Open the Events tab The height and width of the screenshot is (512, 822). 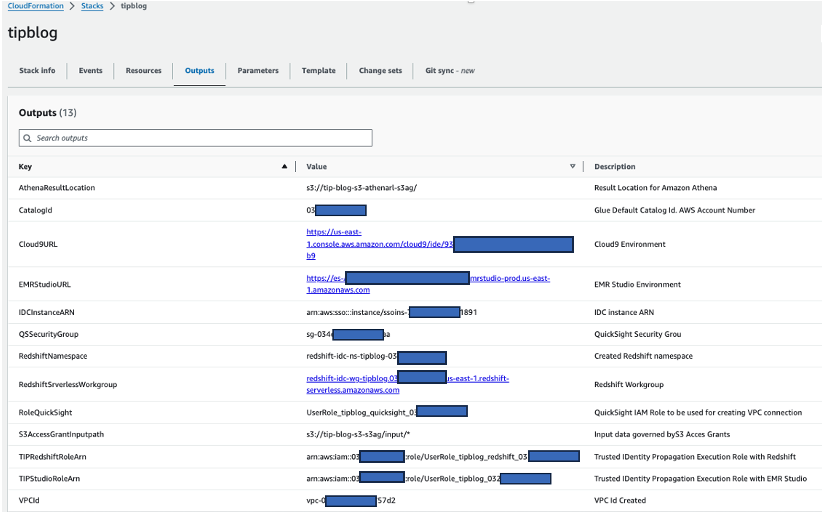click(x=91, y=70)
